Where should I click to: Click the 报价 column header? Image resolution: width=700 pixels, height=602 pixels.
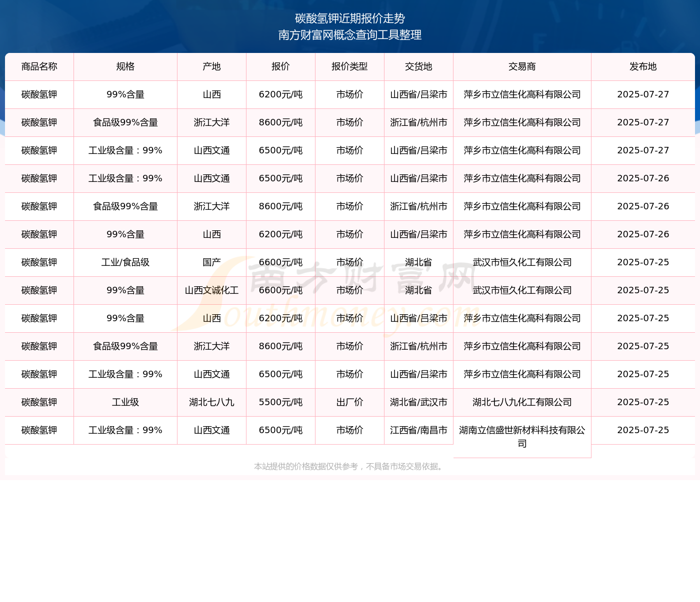(x=281, y=66)
